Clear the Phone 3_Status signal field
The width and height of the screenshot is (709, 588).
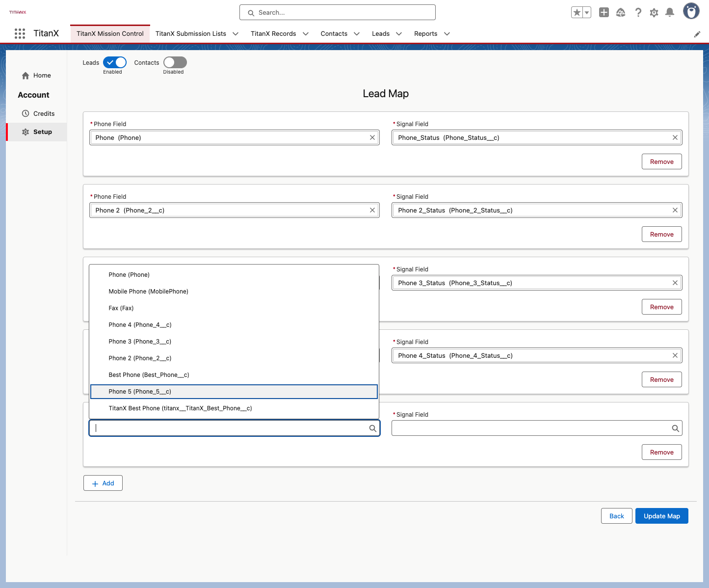coord(675,283)
